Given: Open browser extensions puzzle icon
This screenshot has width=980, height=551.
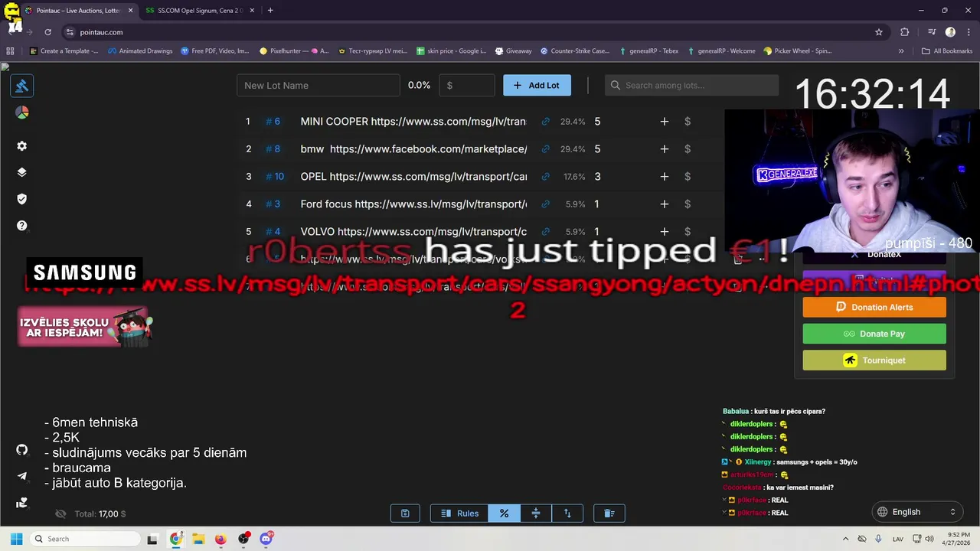Looking at the screenshot, I should [x=905, y=32].
